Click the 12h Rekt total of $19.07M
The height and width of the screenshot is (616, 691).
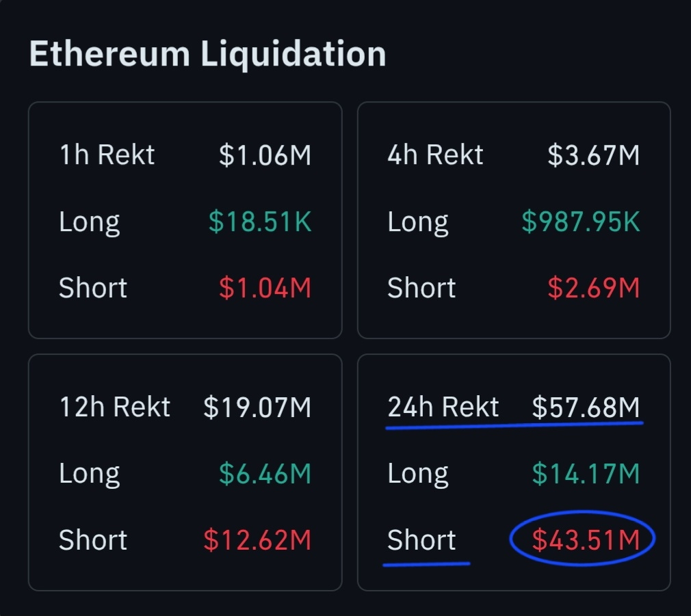point(257,407)
